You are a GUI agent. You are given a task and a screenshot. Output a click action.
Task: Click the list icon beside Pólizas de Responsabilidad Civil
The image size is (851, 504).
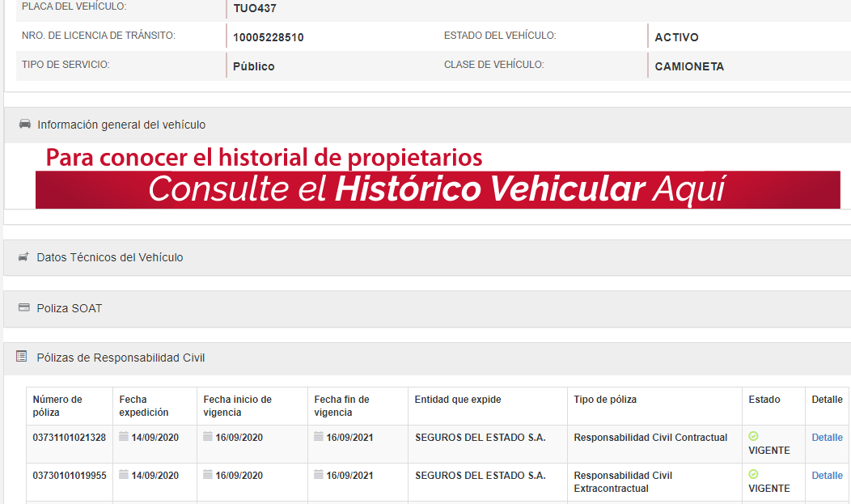coord(22,357)
